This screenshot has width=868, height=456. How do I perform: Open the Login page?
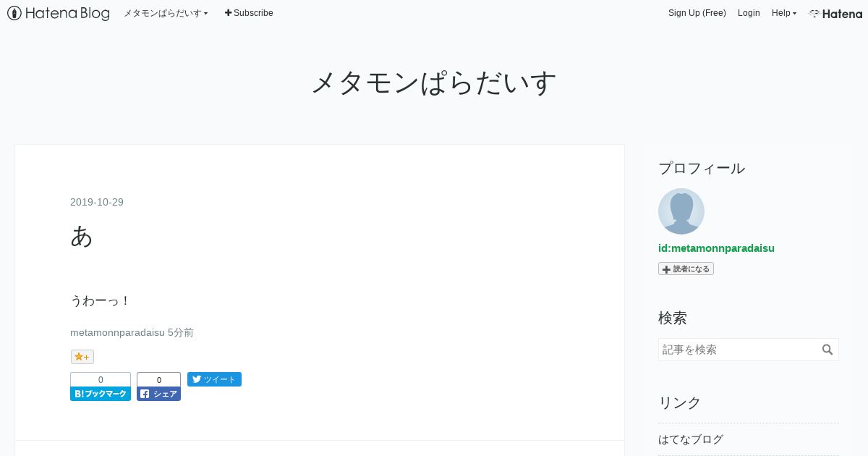(749, 13)
